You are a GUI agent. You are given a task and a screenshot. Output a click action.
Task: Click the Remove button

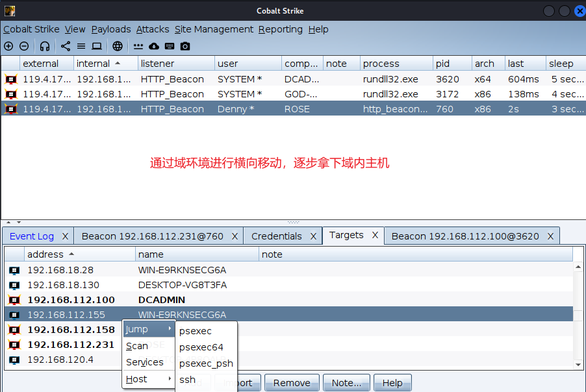coord(292,383)
